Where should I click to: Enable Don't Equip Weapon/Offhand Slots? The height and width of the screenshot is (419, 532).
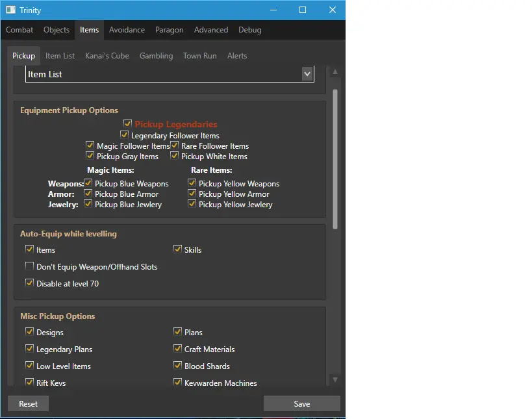30,266
